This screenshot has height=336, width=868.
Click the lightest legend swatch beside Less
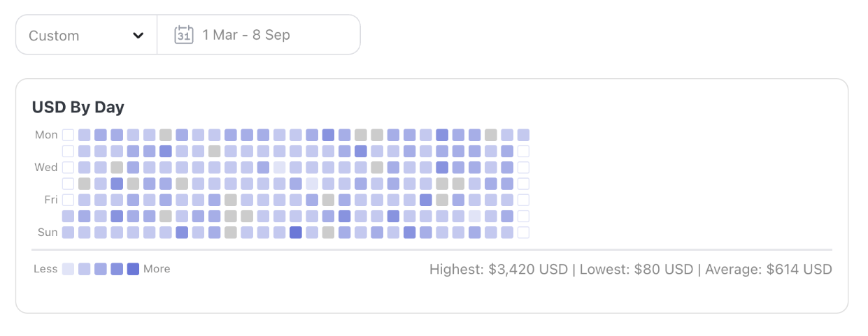[x=68, y=269]
